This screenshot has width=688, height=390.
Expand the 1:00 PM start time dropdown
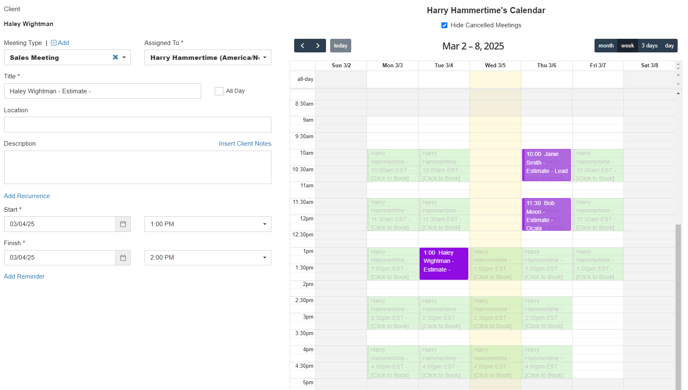pyautogui.click(x=208, y=224)
